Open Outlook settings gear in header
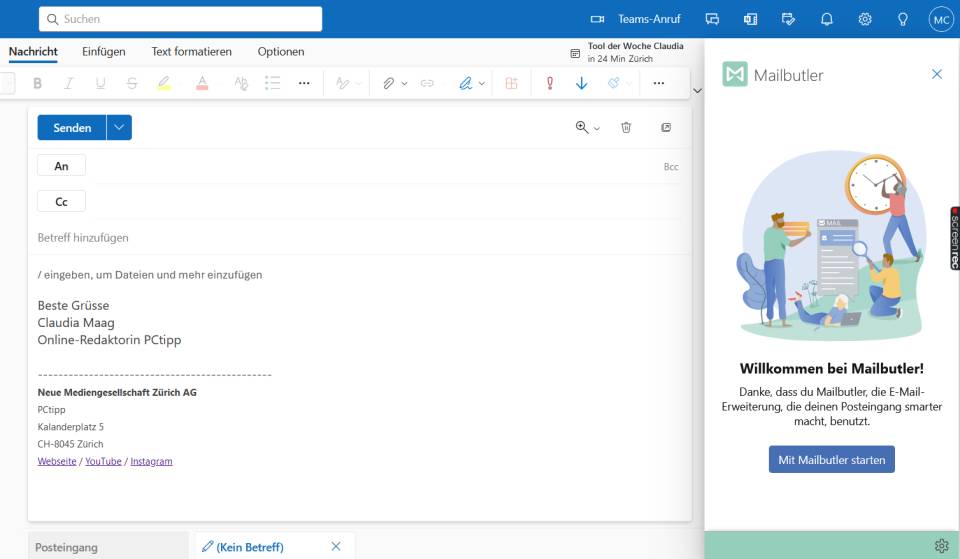Image resolution: width=960 pixels, height=559 pixels. 865,19
